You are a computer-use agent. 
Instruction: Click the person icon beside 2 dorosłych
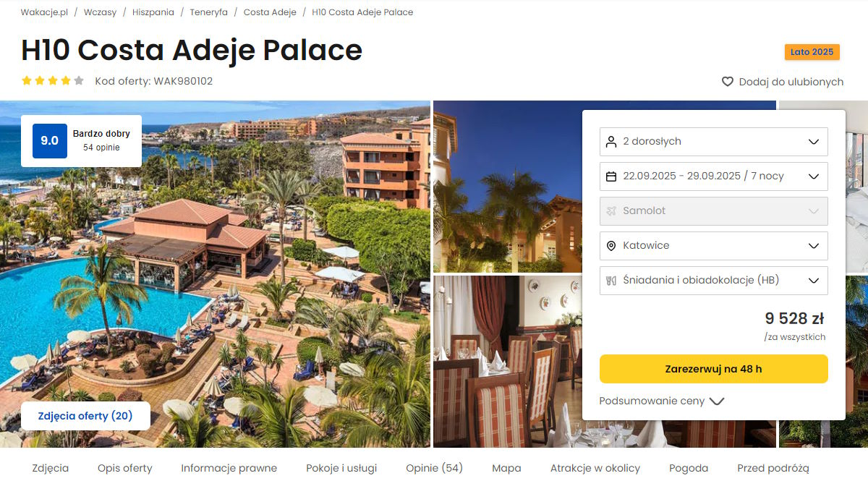(611, 142)
